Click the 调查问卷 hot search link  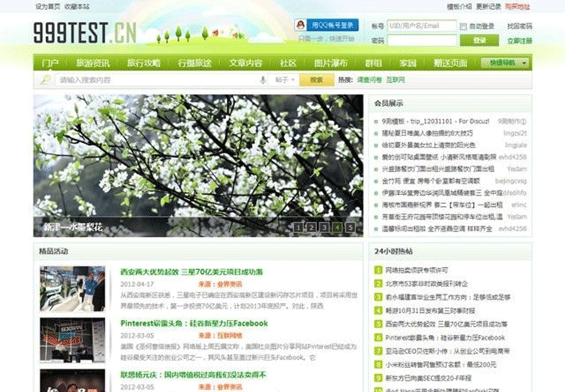[369, 80]
